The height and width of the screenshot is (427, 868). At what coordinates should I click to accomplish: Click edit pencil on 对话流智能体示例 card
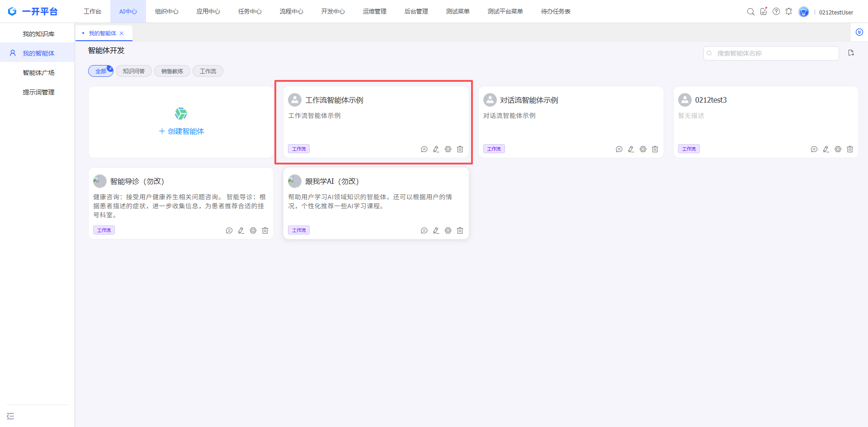pyautogui.click(x=631, y=149)
